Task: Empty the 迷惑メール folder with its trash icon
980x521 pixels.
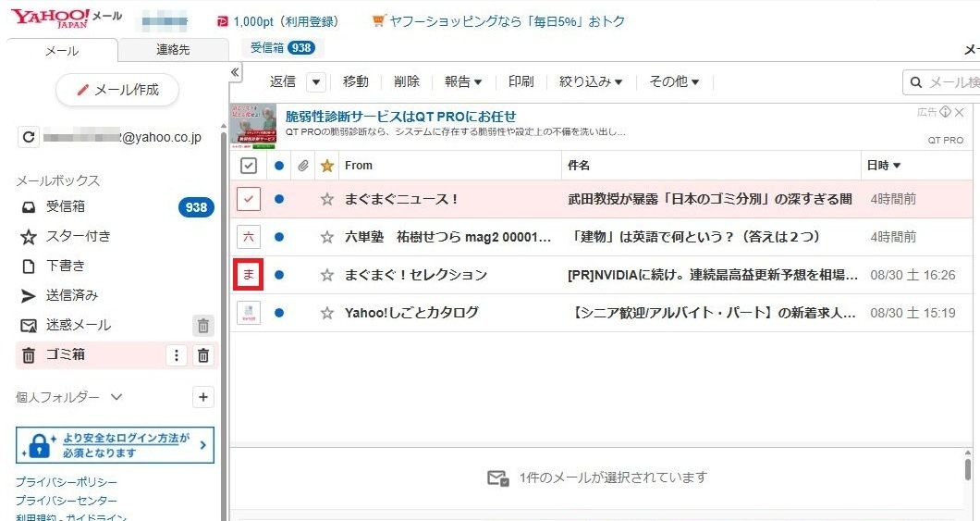Action: (203, 326)
